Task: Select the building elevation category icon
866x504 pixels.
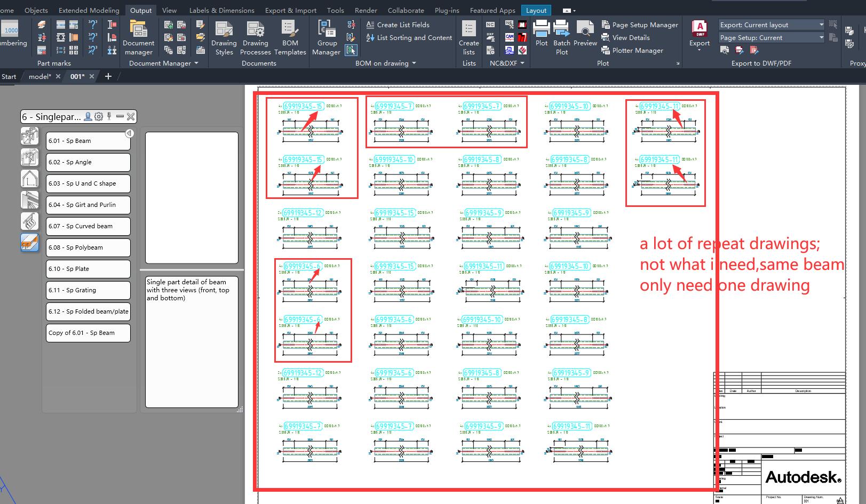Action: point(29,178)
